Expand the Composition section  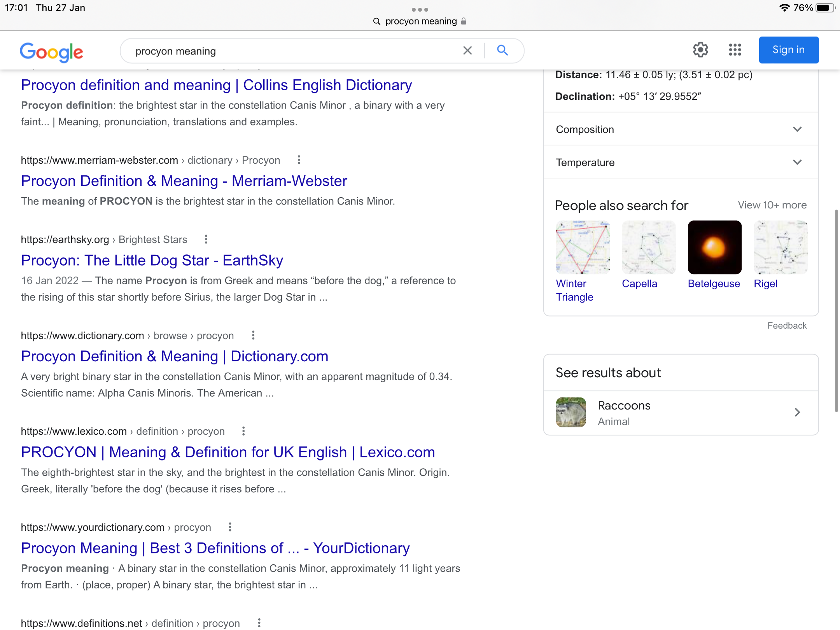(681, 129)
